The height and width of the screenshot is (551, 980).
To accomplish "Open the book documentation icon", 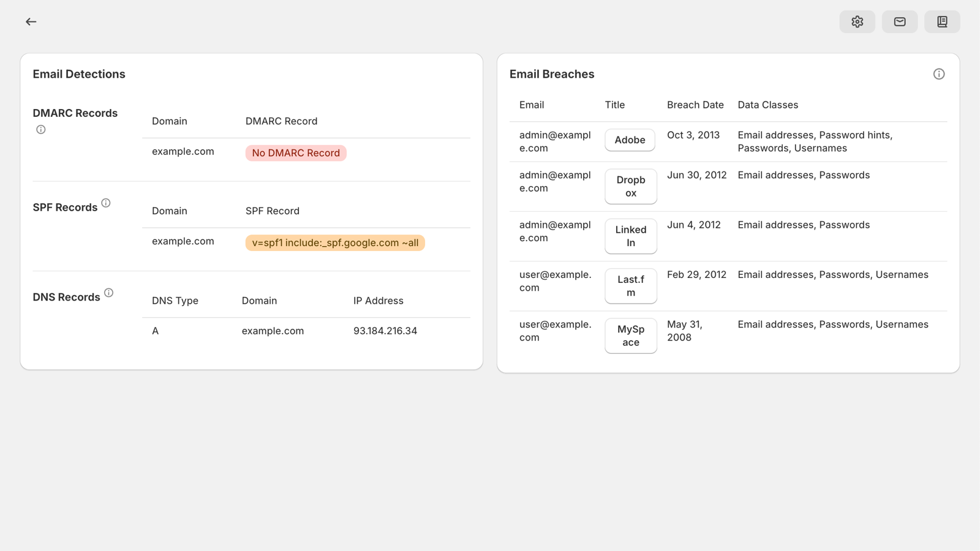I will 942,22.
